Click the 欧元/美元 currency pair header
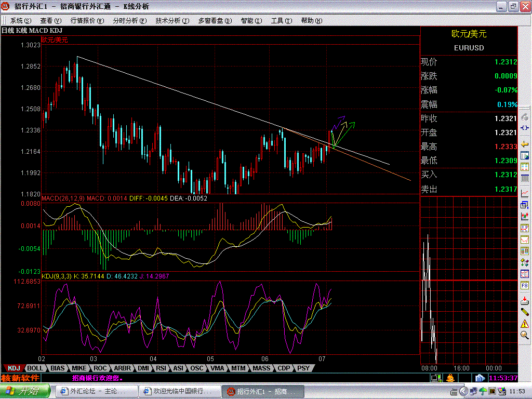 (469, 34)
